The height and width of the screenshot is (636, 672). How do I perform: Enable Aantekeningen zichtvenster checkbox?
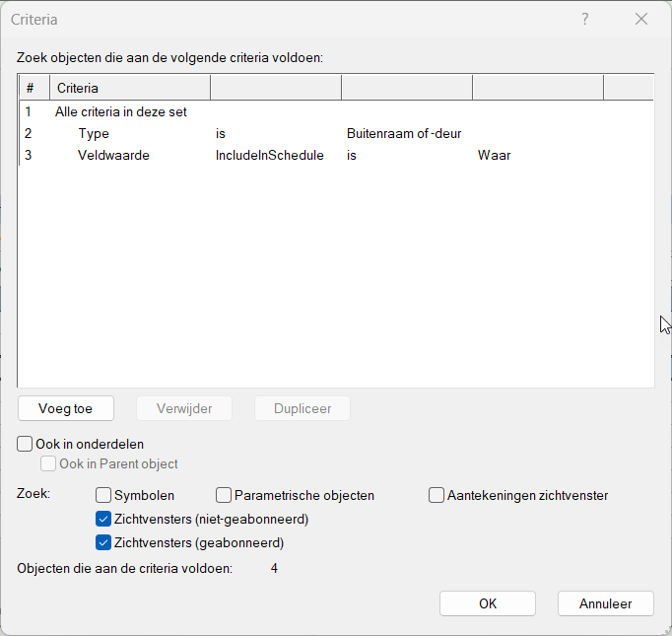coord(437,496)
